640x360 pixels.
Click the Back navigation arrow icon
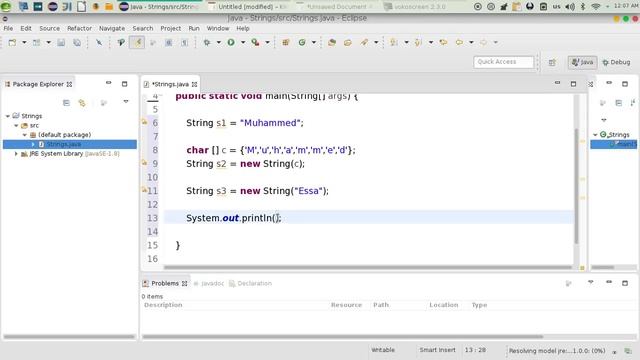click(459, 42)
